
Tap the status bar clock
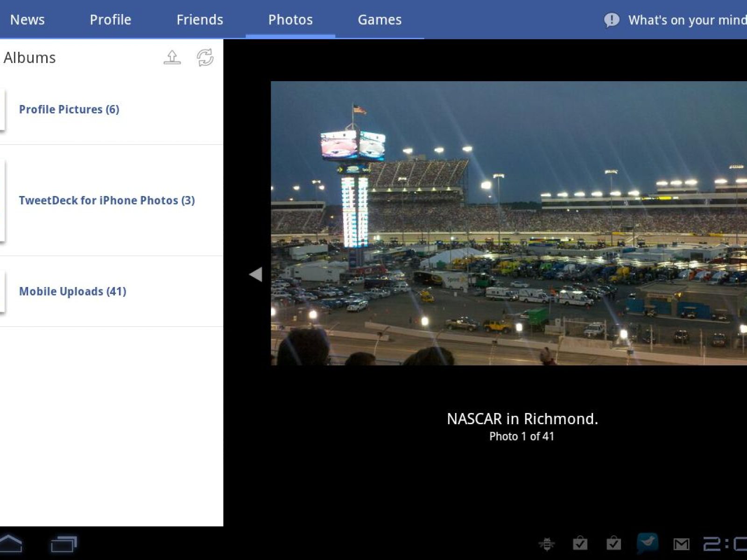[x=725, y=544]
